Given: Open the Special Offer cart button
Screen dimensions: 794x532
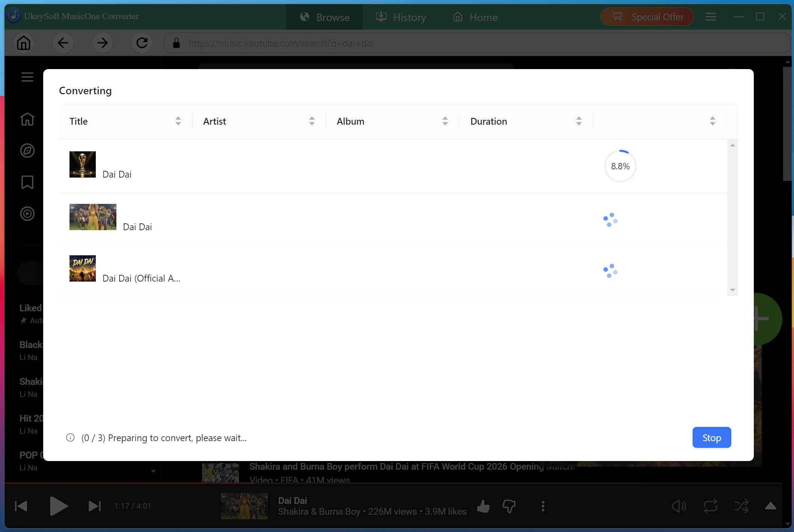Looking at the screenshot, I should (647, 17).
